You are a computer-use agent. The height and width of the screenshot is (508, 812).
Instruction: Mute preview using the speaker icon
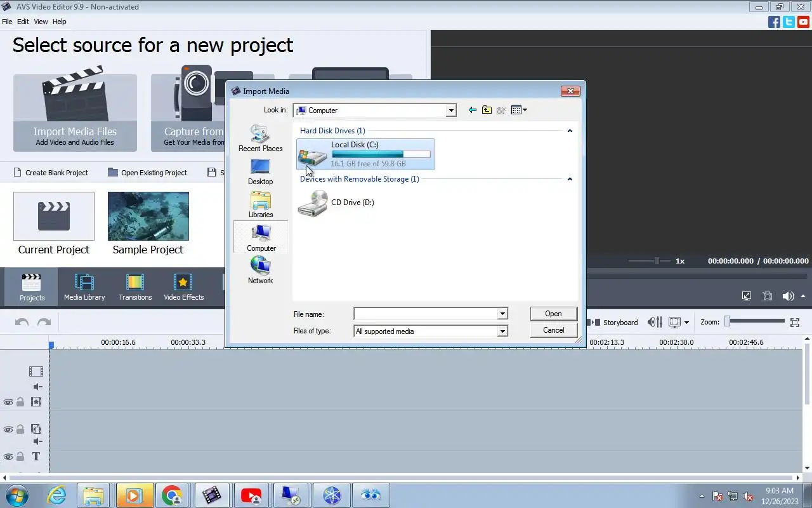(788, 296)
